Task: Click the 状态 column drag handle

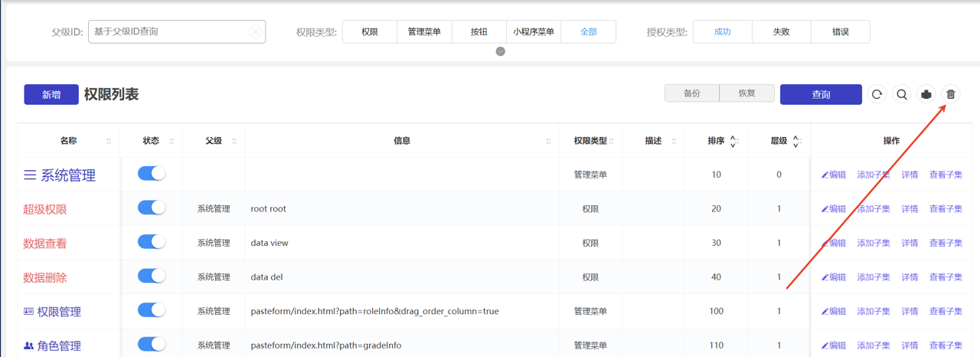Action: click(171, 141)
